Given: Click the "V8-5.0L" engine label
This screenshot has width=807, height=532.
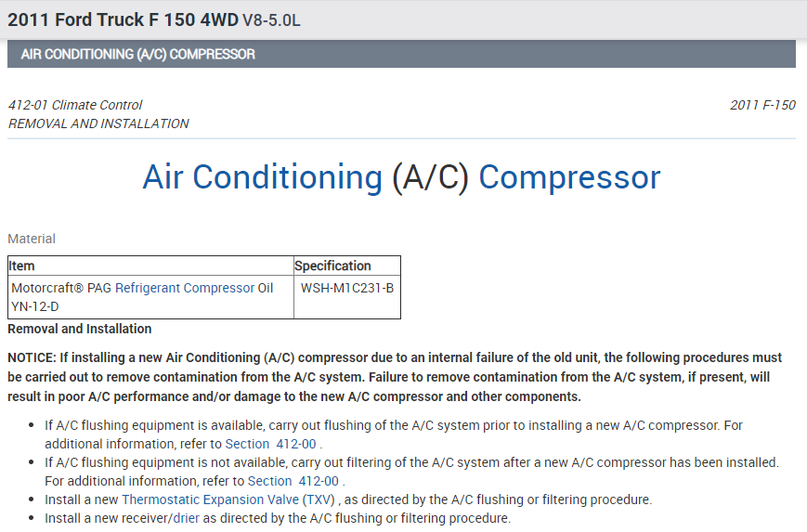Looking at the screenshot, I should click(271, 19).
